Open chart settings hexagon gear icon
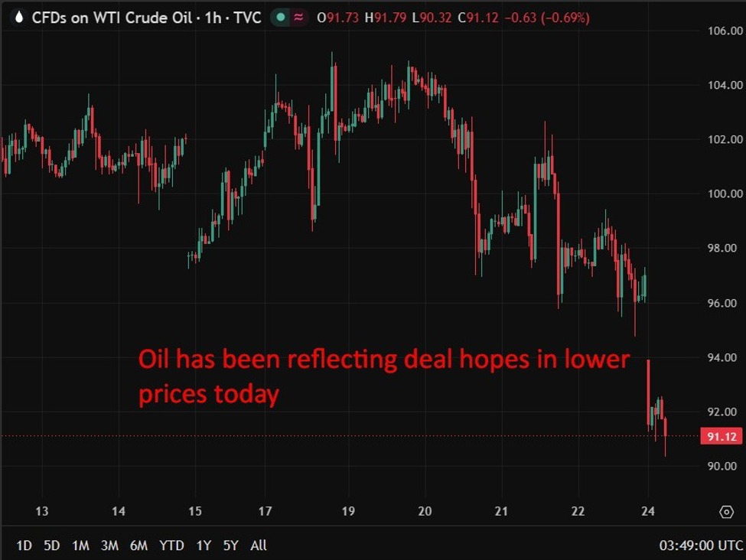The width and height of the screenshot is (746, 560). tap(726, 512)
